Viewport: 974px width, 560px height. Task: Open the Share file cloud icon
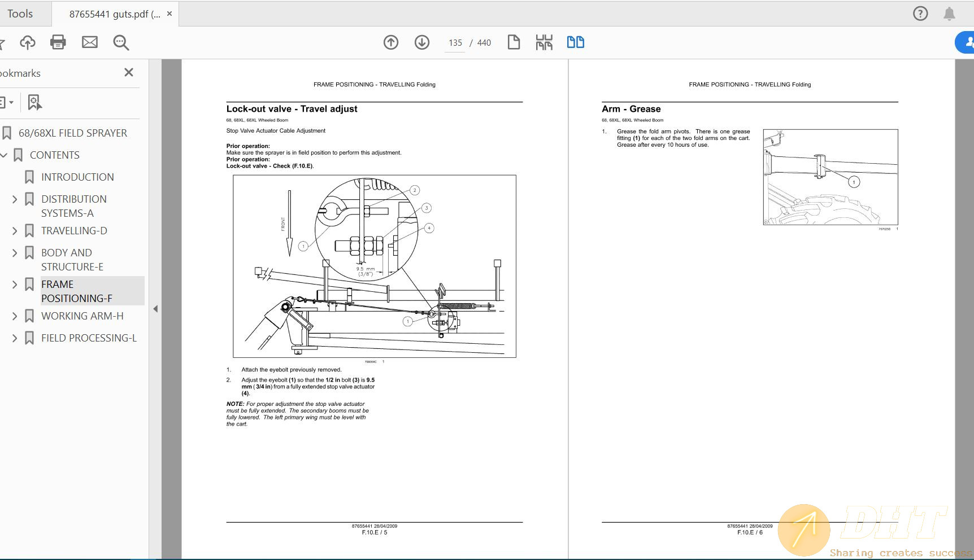click(x=27, y=42)
